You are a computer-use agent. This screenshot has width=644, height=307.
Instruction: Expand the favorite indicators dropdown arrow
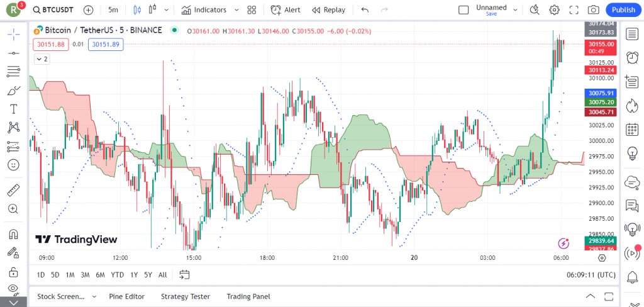[236, 10]
